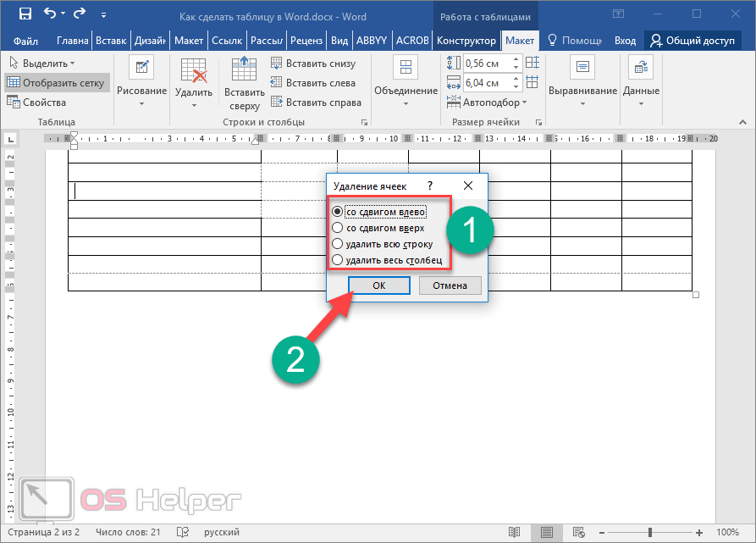The width and height of the screenshot is (756, 543).
Task: Open the Drawing (Рисование) tool group
Action: point(141,82)
